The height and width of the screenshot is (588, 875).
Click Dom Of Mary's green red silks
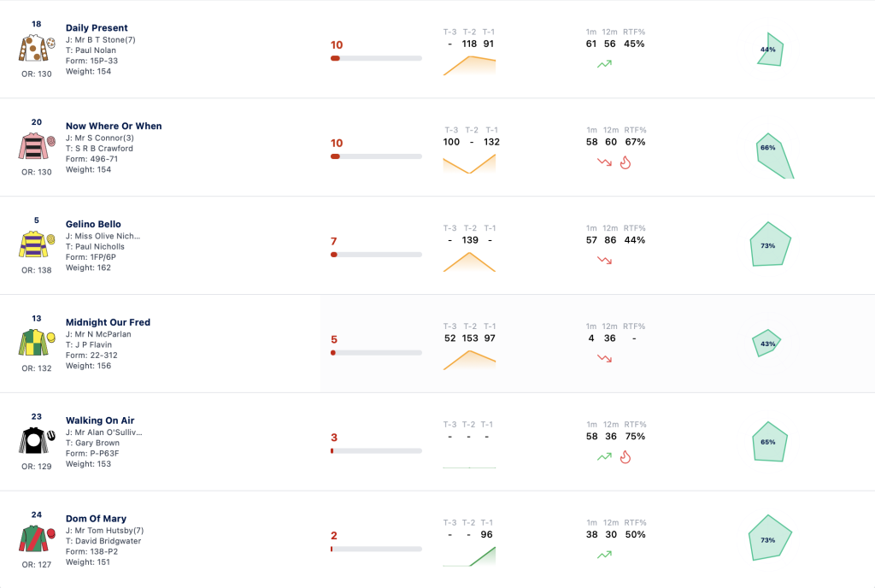[x=37, y=539]
